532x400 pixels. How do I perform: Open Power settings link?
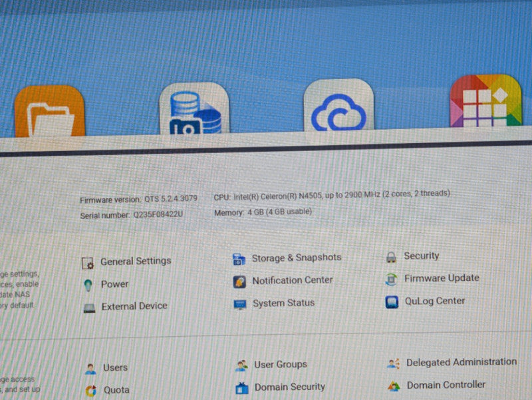(114, 284)
